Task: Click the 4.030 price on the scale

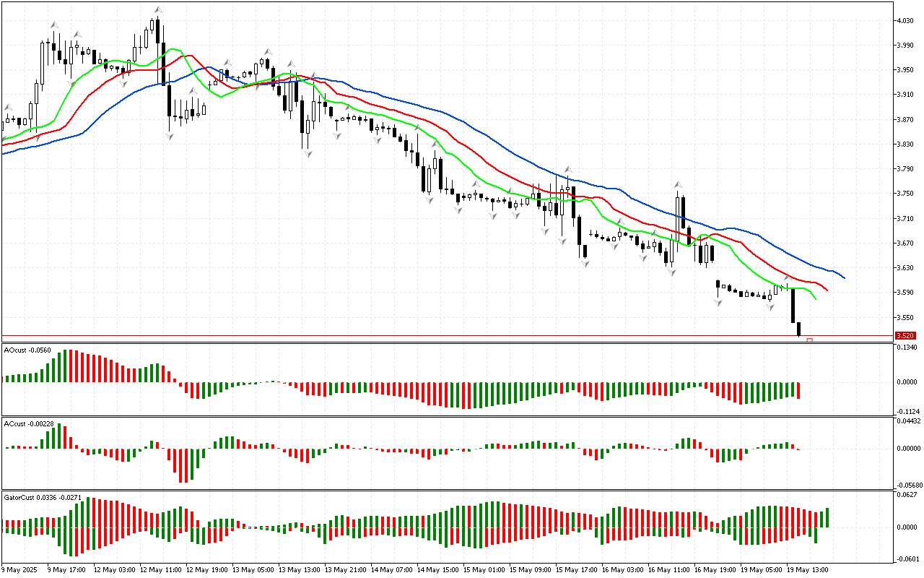Action: pyautogui.click(x=905, y=20)
